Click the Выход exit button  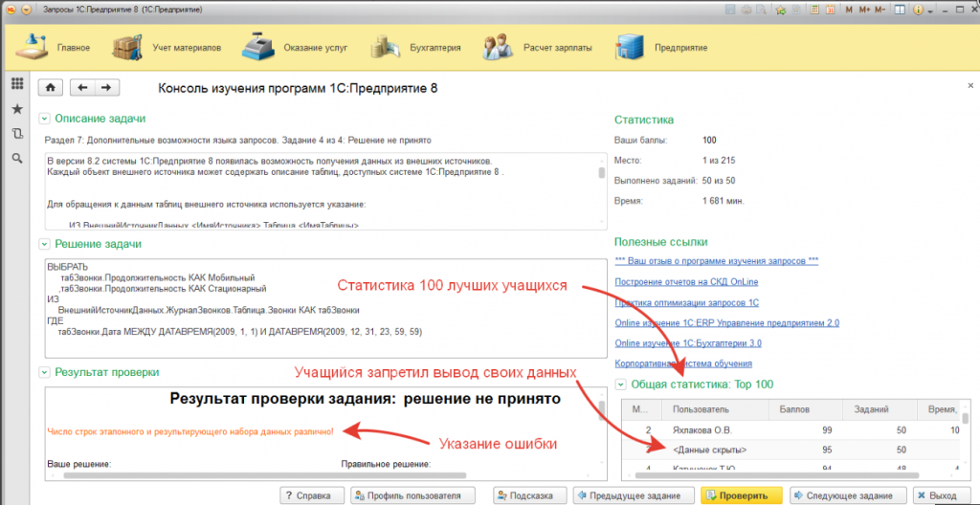tap(943, 495)
